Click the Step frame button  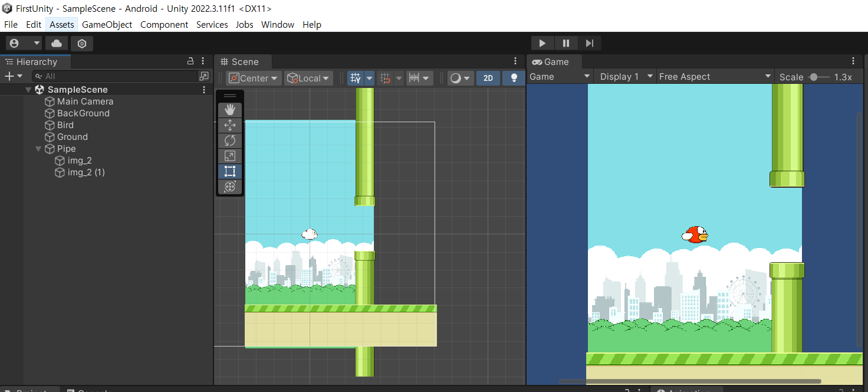(590, 43)
